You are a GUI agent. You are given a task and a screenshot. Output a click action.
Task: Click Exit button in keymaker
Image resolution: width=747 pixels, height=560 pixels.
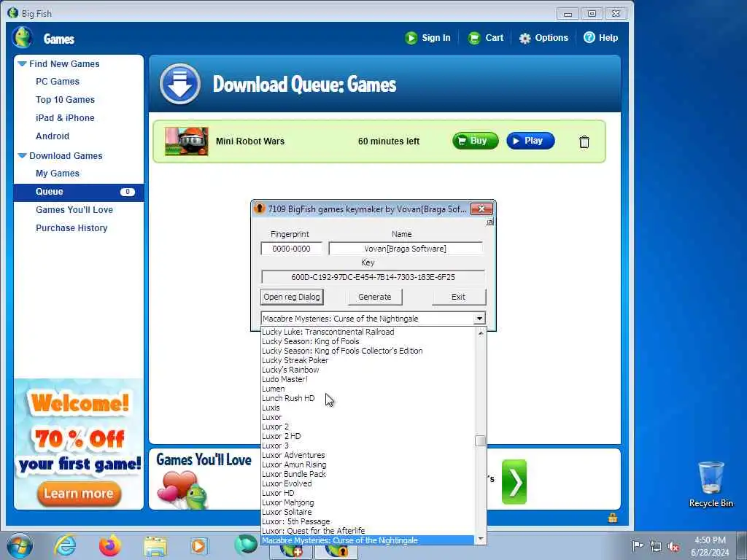coord(458,297)
